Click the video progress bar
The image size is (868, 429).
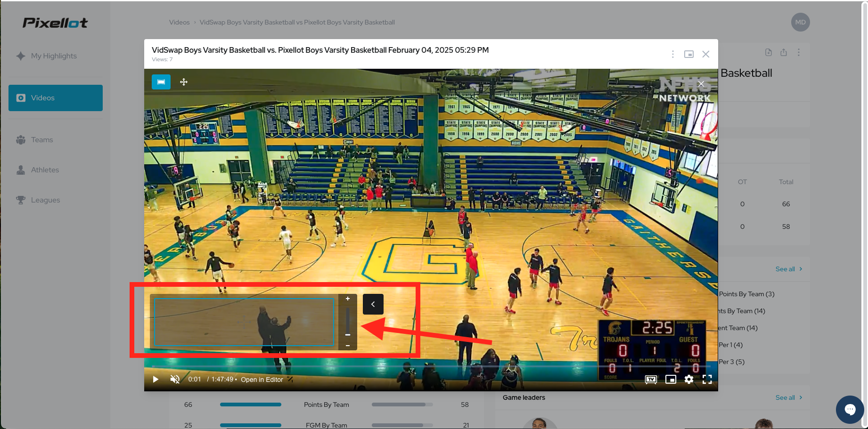(x=431, y=366)
